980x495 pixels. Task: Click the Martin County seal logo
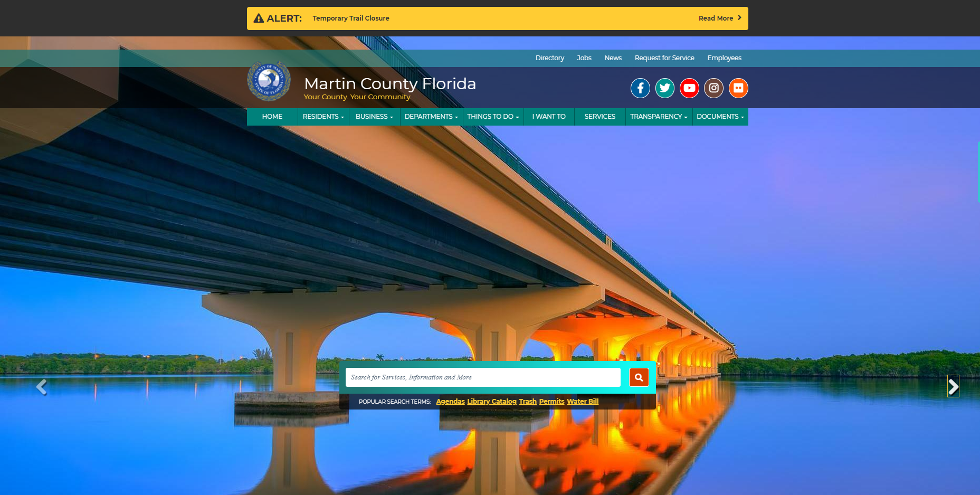click(269, 81)
